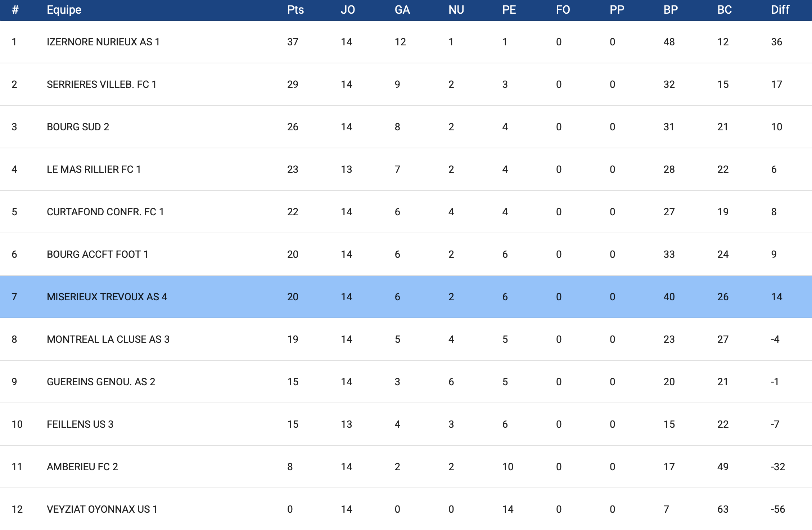Click the Equipe column header
Viewport: 812px width, 530px height.
64,10
